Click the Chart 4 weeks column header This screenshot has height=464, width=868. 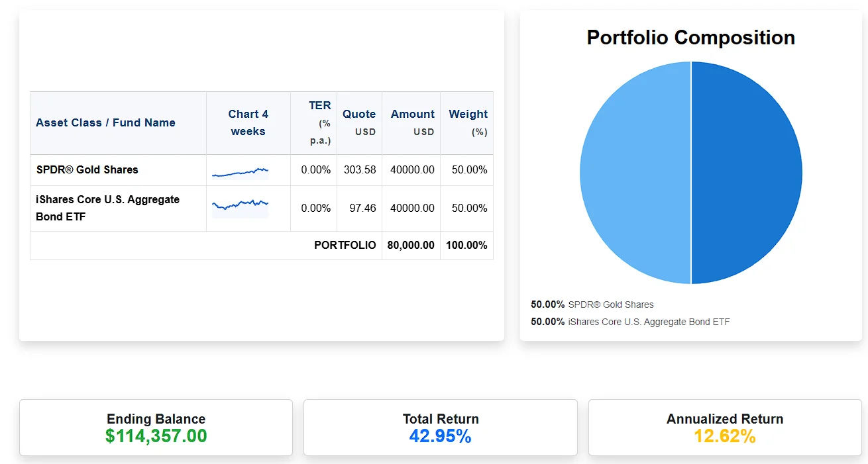[x=248, y=122]
